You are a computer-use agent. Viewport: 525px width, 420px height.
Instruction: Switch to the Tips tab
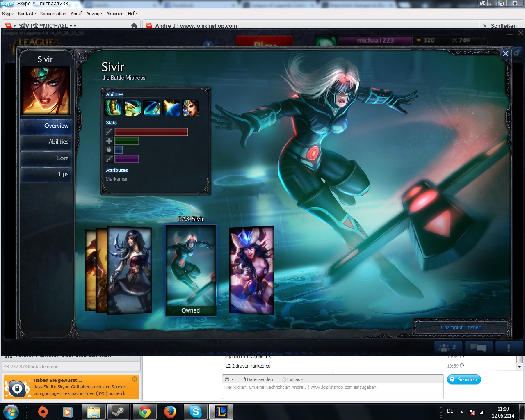(46, 174)
